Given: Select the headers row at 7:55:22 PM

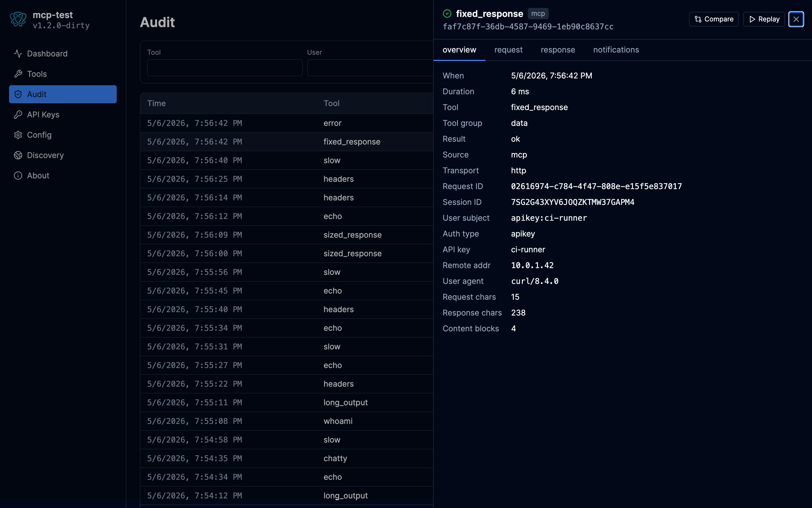Looking at the screenshot, I should 286,384.
